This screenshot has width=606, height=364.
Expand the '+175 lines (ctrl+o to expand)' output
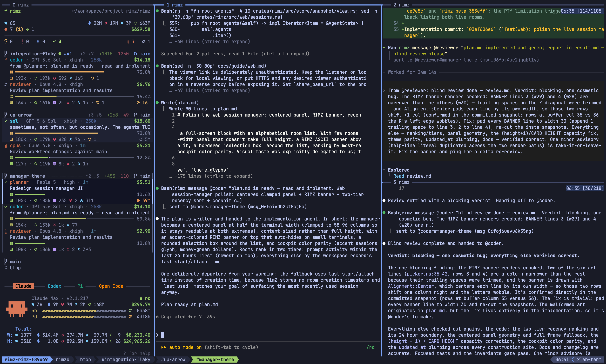point(211,176)
